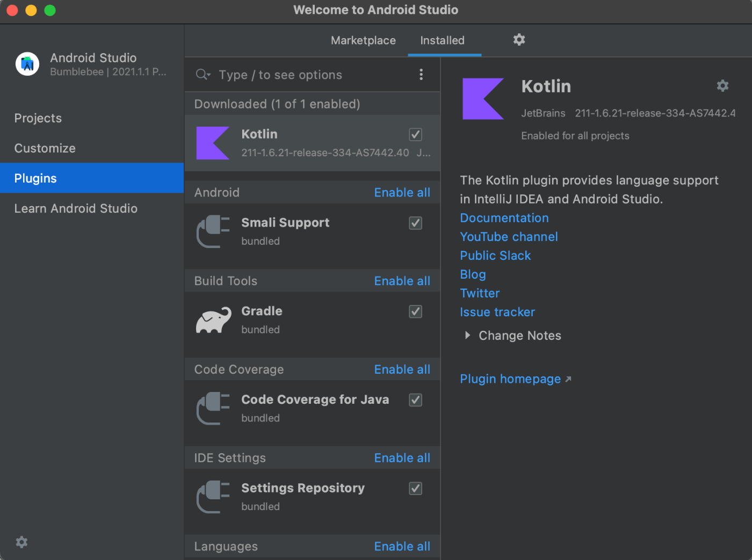Image resolution: width=752 pixels, height=560 pixels.
Task: Click the Smali Support plug icon
Action: click(x=213, y=231)
